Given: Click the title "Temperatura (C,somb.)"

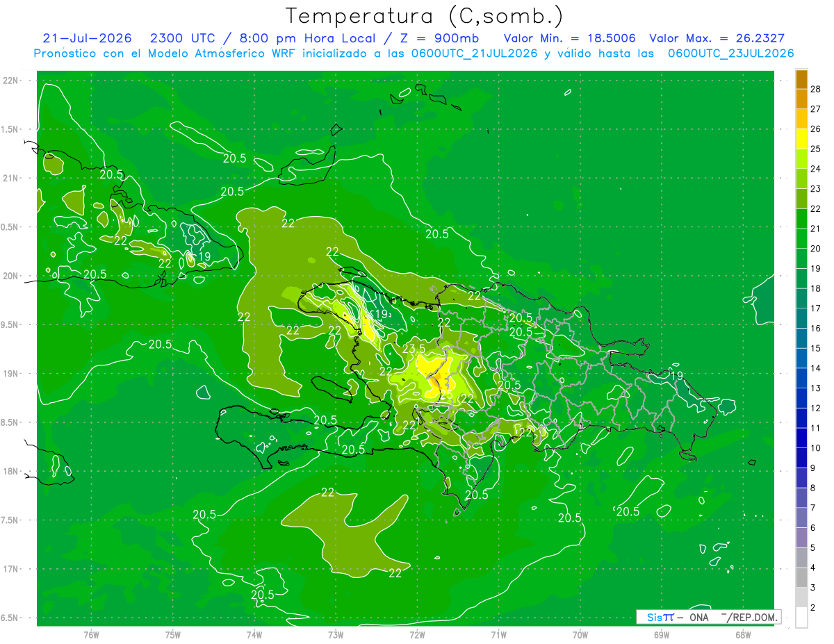Looking at the screenshot, I should click(x=425, y=16).
